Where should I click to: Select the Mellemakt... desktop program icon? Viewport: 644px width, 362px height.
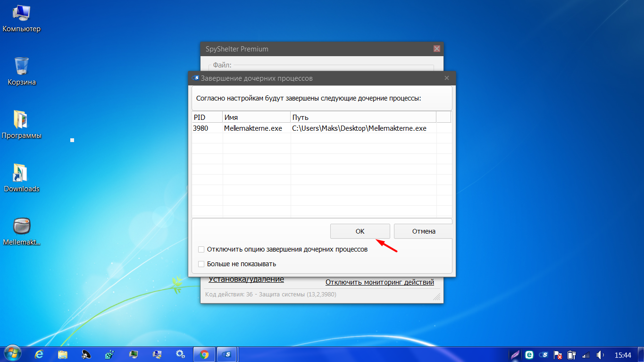pyautogui.click(x=21, y=232)
